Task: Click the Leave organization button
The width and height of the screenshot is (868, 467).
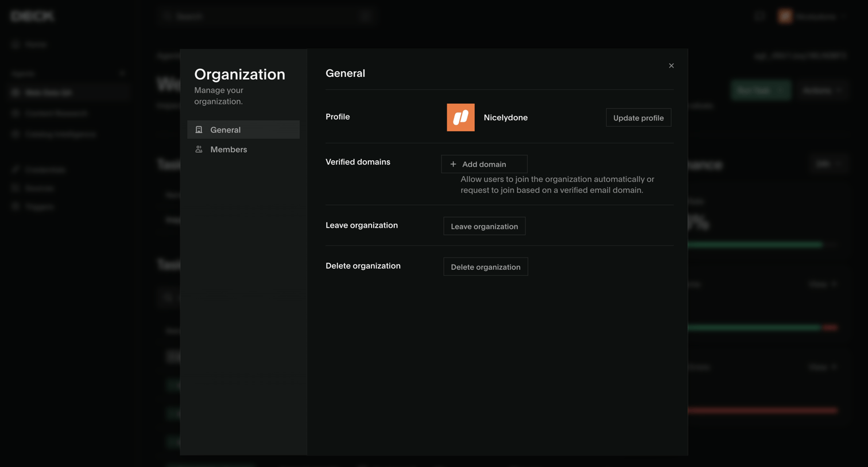Action: point(484,226)
